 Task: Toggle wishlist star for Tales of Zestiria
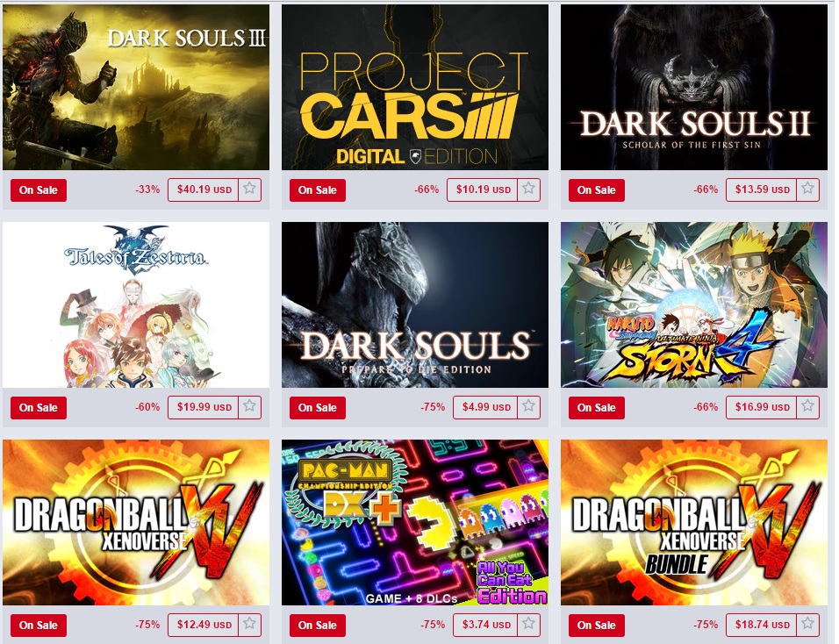click(x=249, y=407)
